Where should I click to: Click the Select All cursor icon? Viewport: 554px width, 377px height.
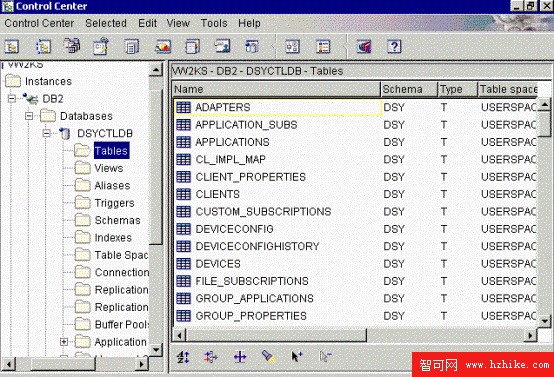[x=296, y=357]
